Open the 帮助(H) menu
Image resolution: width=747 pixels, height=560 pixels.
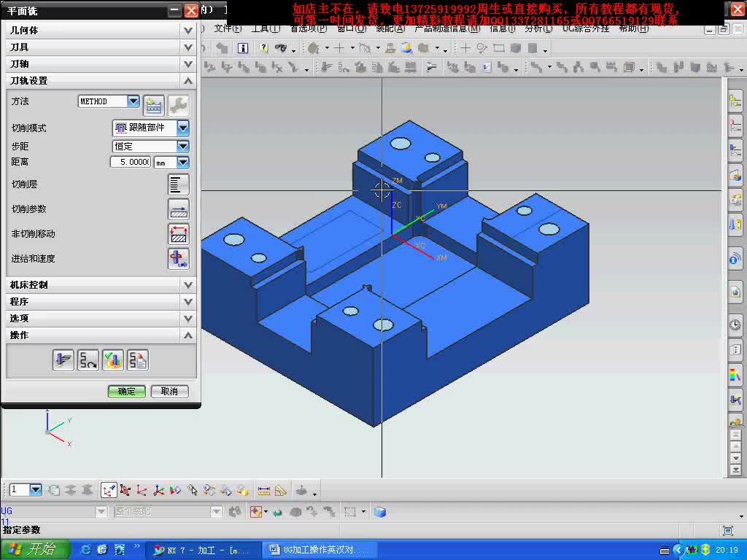point(634,28)
